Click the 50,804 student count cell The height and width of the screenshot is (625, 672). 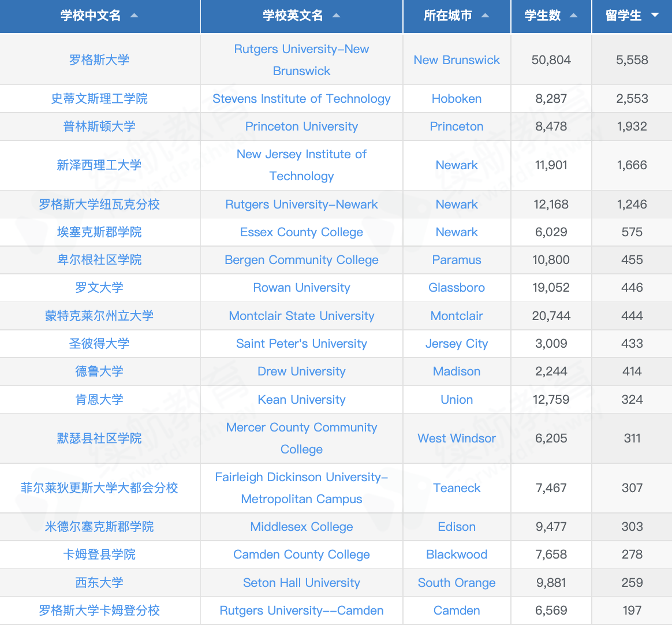click(551, 60)
